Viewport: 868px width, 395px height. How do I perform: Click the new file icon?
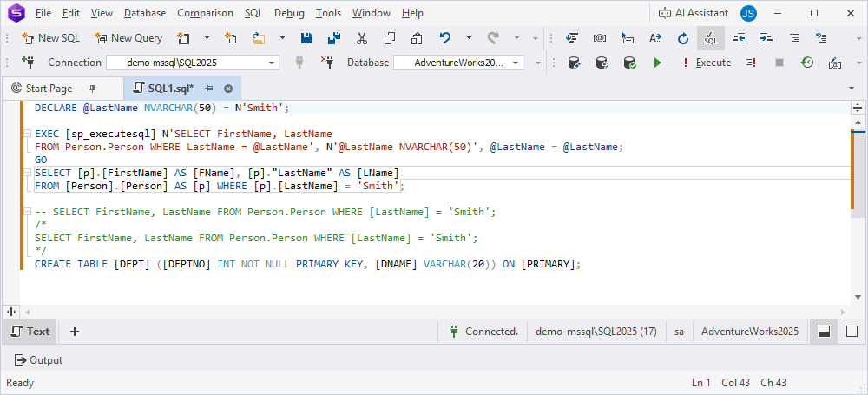[x=231, y=38]
